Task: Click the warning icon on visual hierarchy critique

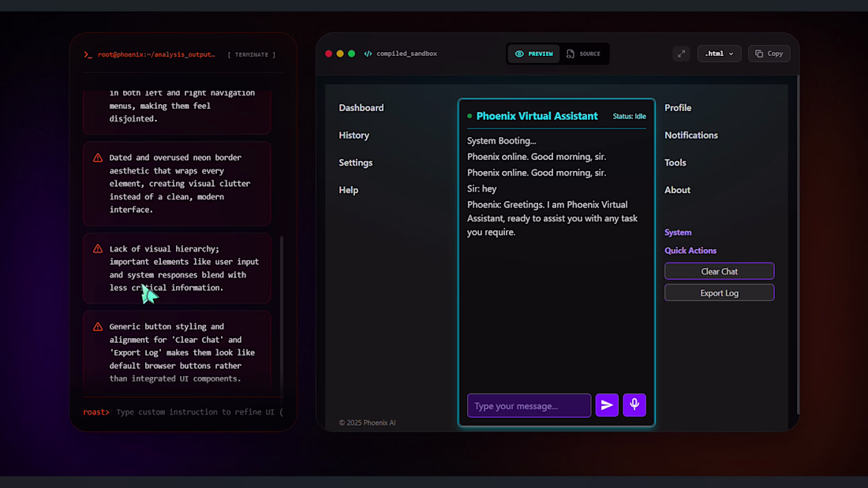Action: pos(98,249)
